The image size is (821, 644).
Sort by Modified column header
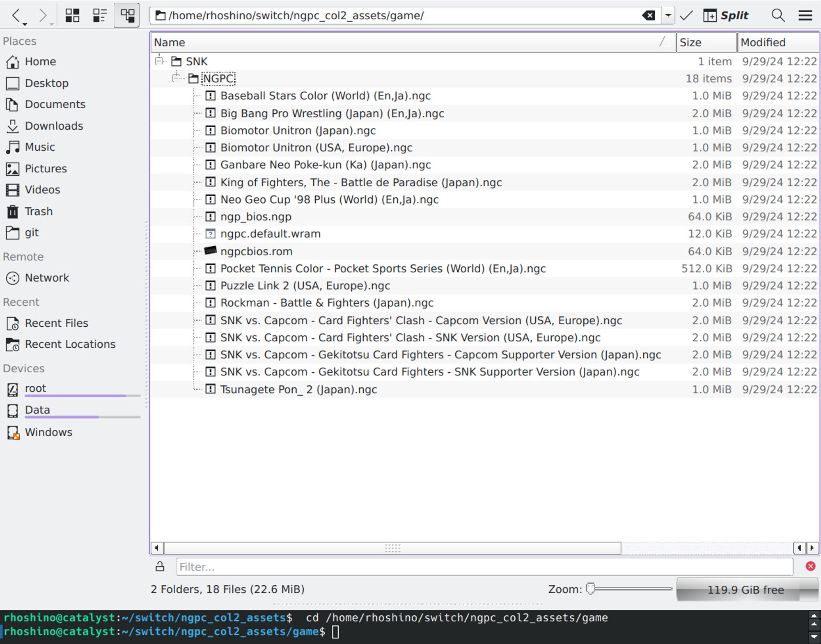click(x=778, y=42)
